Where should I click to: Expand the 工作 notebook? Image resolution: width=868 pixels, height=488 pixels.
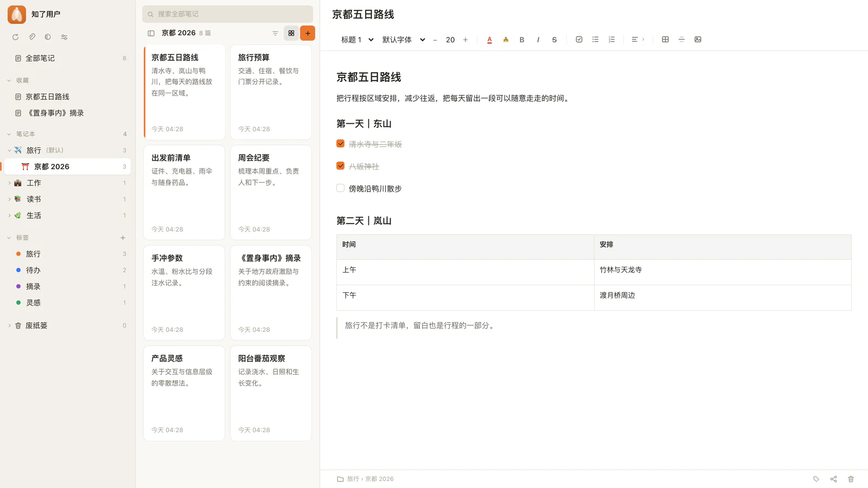pos(9,183)
